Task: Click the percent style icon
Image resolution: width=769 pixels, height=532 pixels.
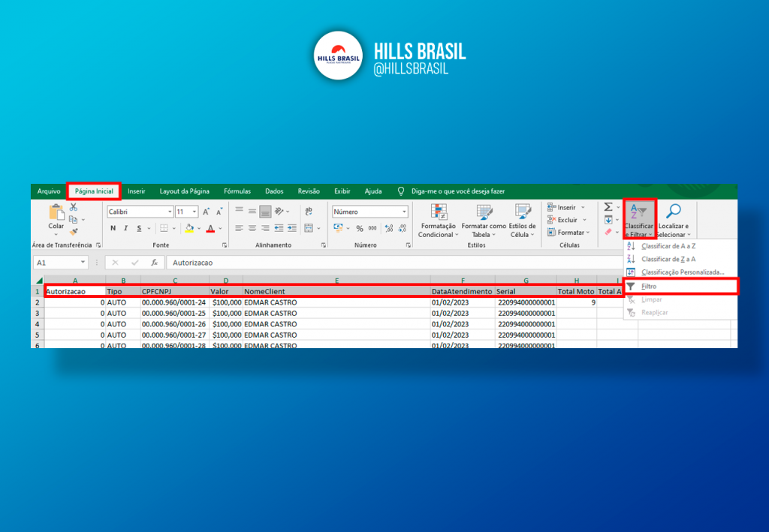Action: tap(360, 229)
